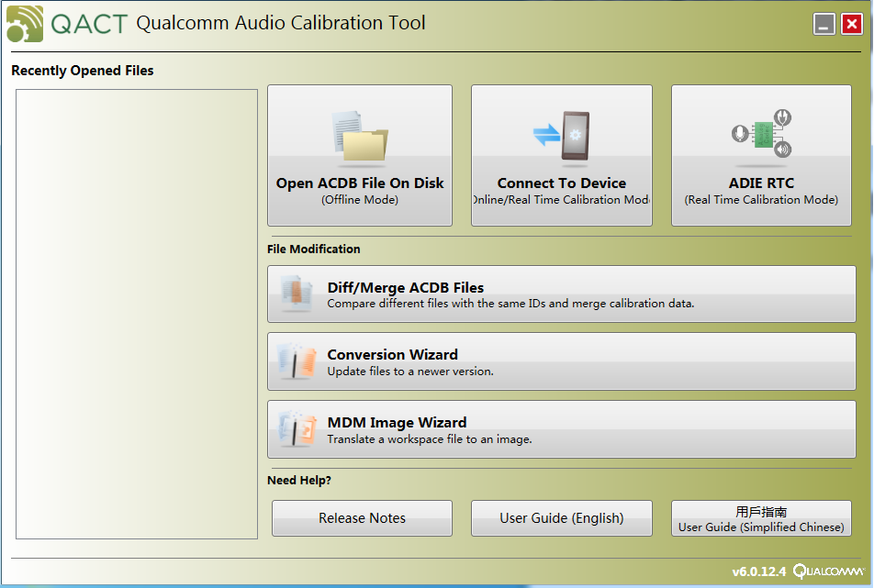This screenshot has width=874, height=588.
Task: Select 'Open ACDB File On Disk' label
Action: pyautogui.click(x=360, y=183)
